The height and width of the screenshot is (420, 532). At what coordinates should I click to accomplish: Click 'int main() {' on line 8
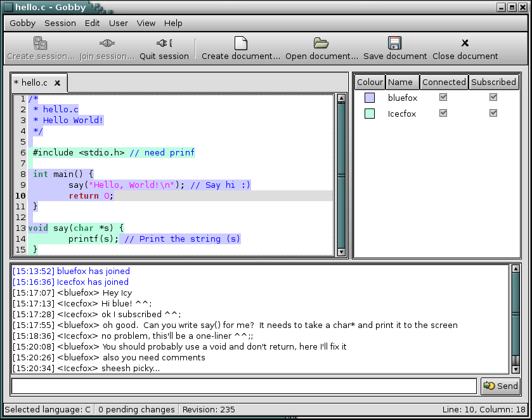coord(63,174)
